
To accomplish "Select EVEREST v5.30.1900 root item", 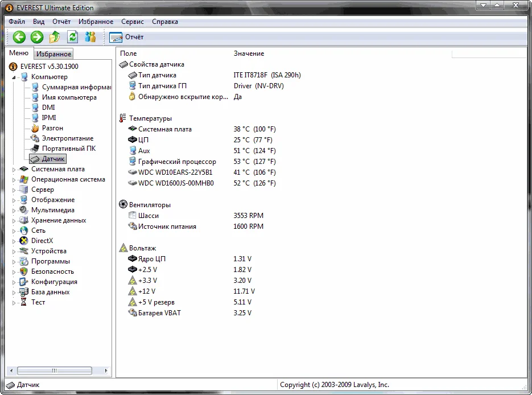I will tap(49, 67).
